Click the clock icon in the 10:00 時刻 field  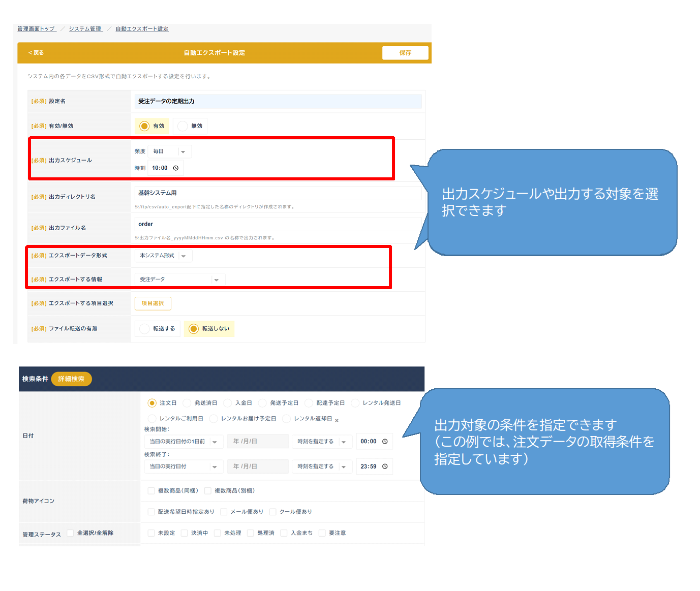[176, 168]
